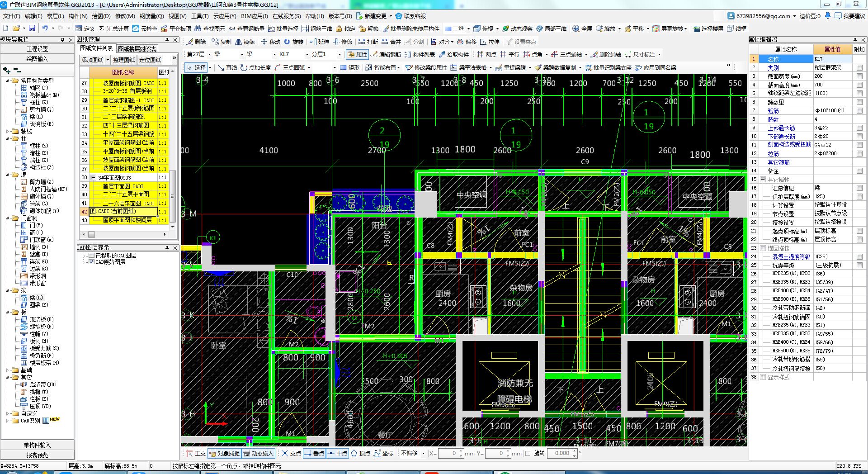868x474 pixels.
Task: Select the 矩形 rectangle drawing tool
Action: pos(349,67)
